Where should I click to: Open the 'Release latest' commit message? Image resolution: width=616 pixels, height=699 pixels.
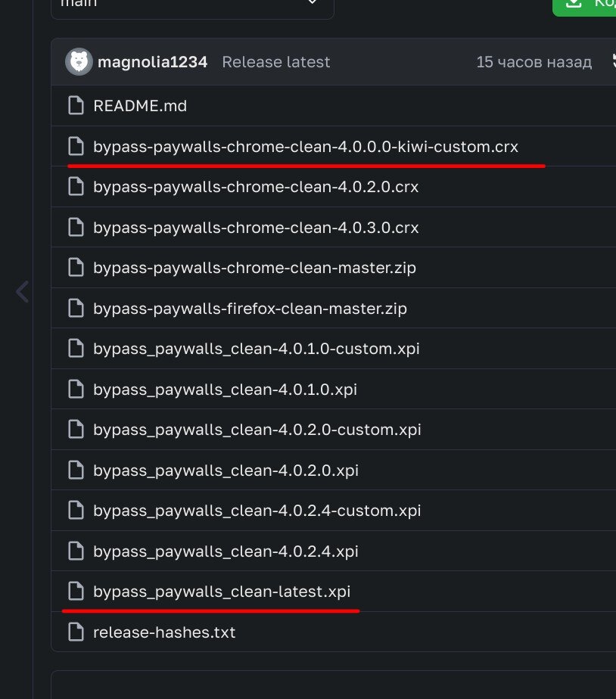click(275, 62)
